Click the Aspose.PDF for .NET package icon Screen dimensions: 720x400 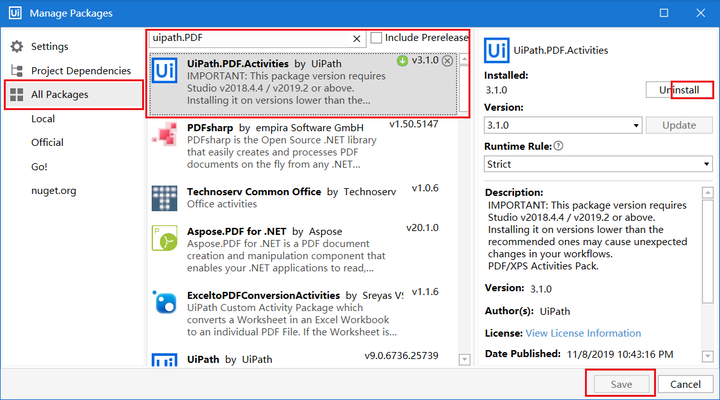pos(164,238)
